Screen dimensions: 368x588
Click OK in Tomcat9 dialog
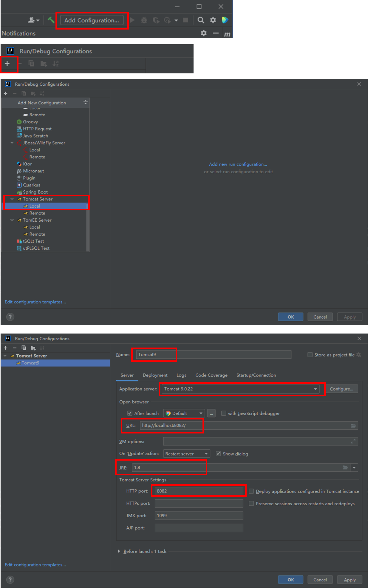tap(290, 580)
